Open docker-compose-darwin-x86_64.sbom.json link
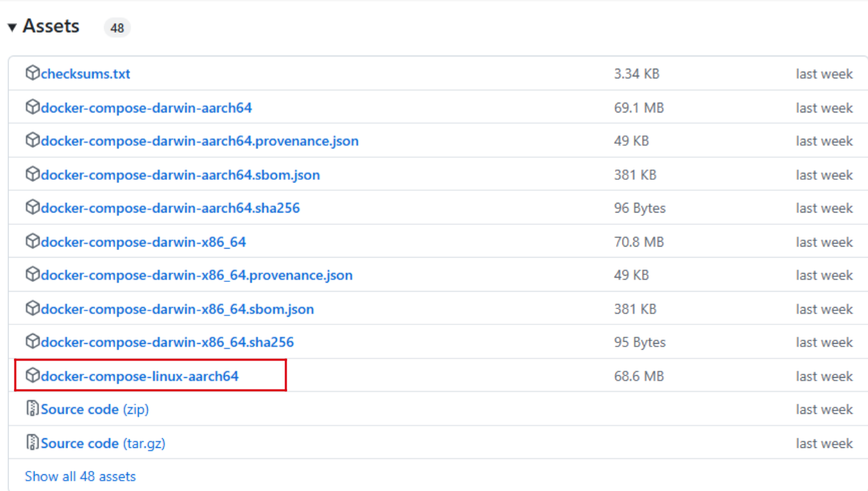868x491 pixels. pyautogui.click(x=177, y=309)
